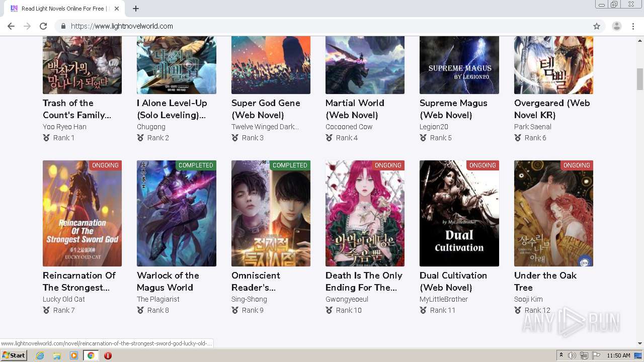Click the browser forward arrow
The height and width of the screenshot is (362, 644).
27,26
